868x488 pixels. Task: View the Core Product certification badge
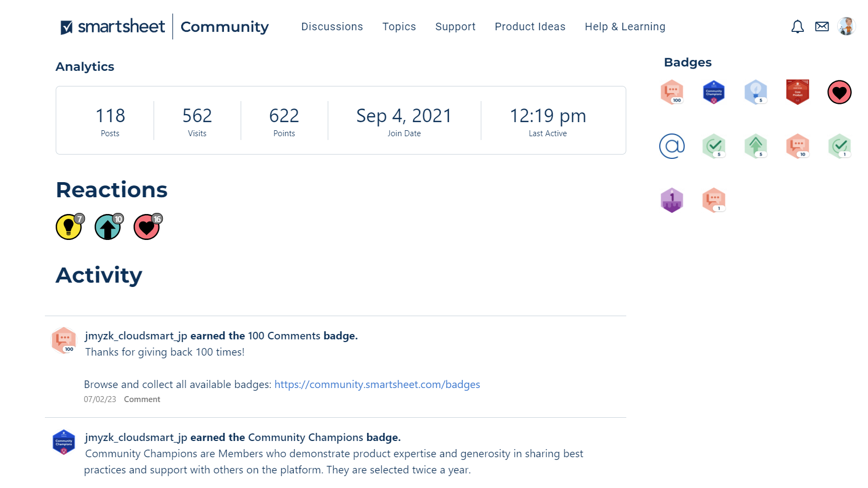tap(797, 92)
